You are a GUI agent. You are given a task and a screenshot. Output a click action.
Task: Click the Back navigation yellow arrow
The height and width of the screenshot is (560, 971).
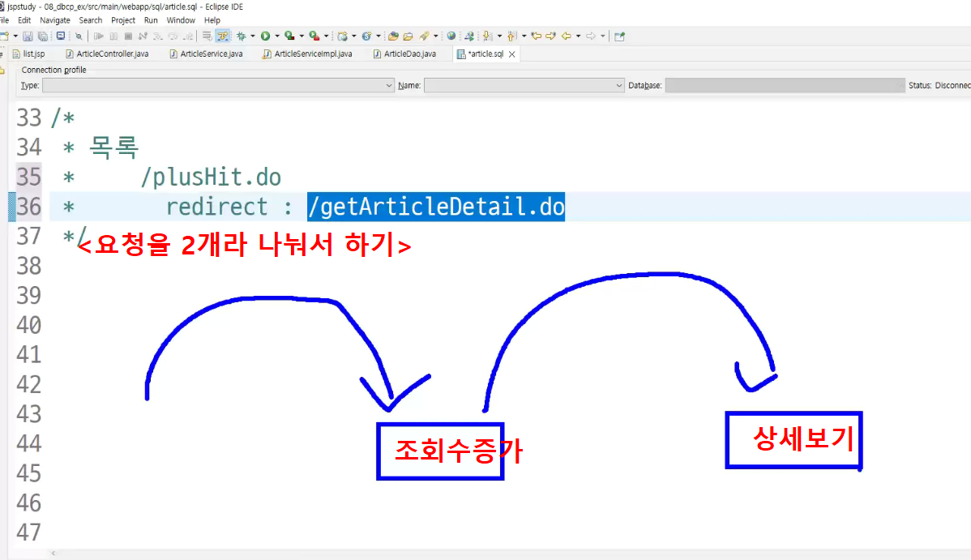(x=566, y=36)
